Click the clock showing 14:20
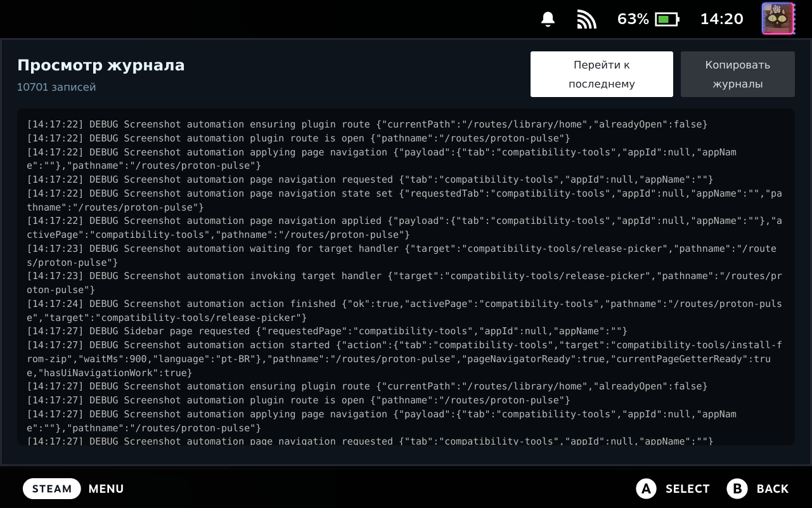The image size is (812, 508). (721, 19)
